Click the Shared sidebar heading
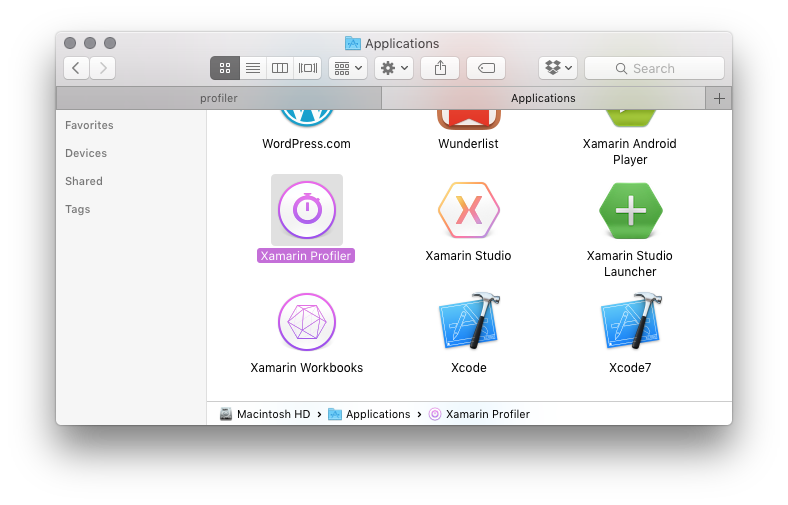788x505 pixels. (x=84, y=181)
